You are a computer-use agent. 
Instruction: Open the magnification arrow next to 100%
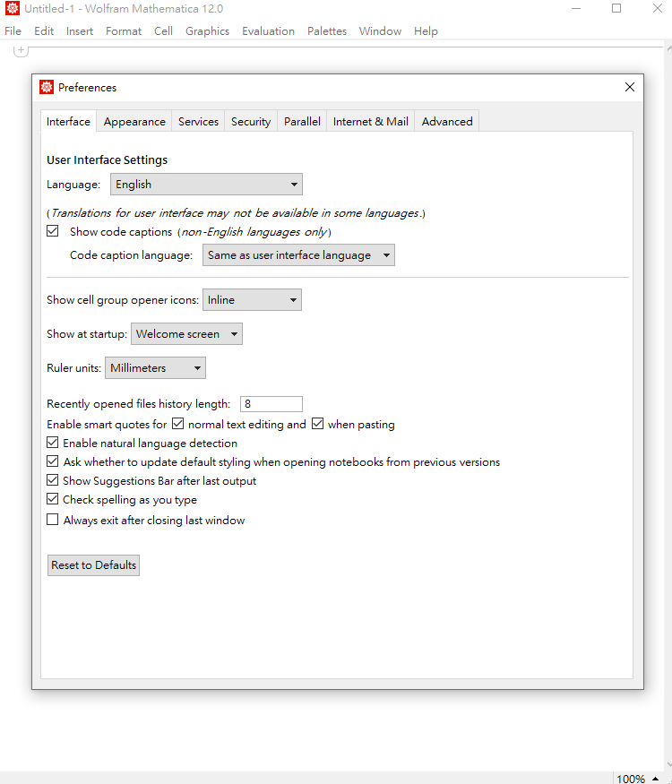pos(656,779)
